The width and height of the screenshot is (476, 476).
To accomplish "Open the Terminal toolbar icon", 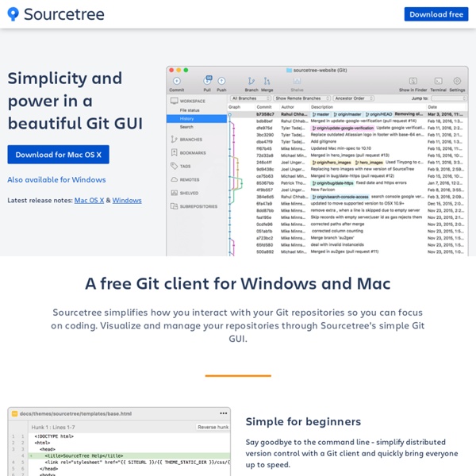I will pos(438,81).
